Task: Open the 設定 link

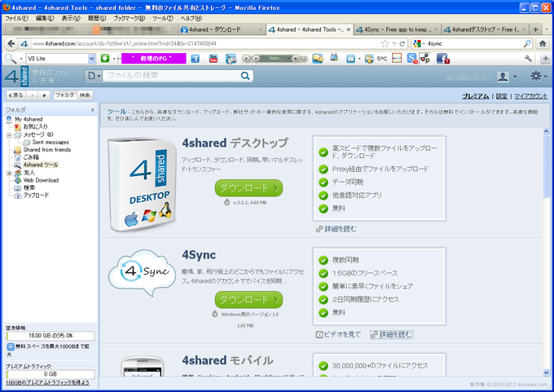Action: [x=501, y=96]
